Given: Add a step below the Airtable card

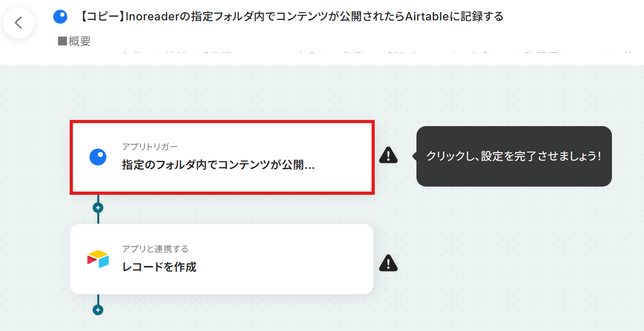Looking at the screenshot, I should point(98,310).
